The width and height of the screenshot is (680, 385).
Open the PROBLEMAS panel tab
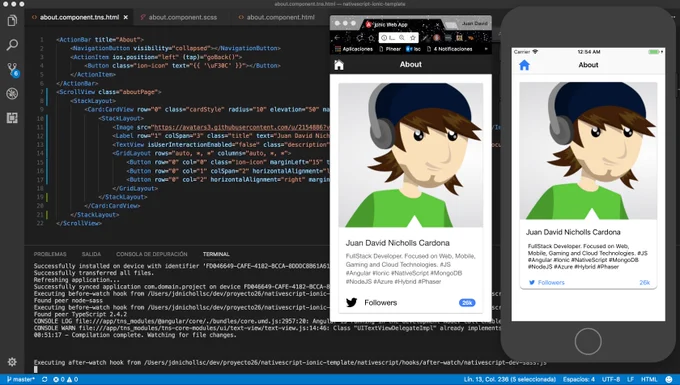click(x=50, y=254)
